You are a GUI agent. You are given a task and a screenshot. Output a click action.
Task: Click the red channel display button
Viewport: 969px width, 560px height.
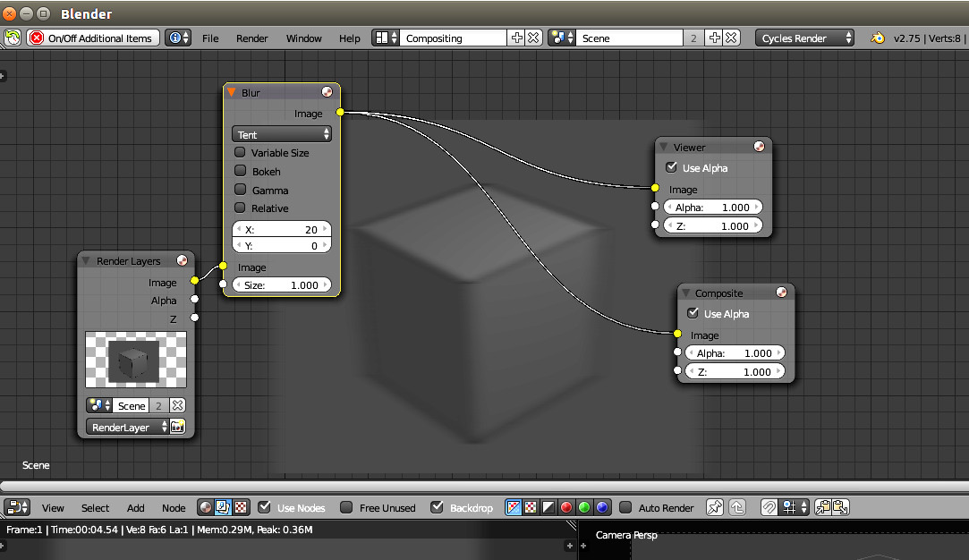(x=566, y=507)
